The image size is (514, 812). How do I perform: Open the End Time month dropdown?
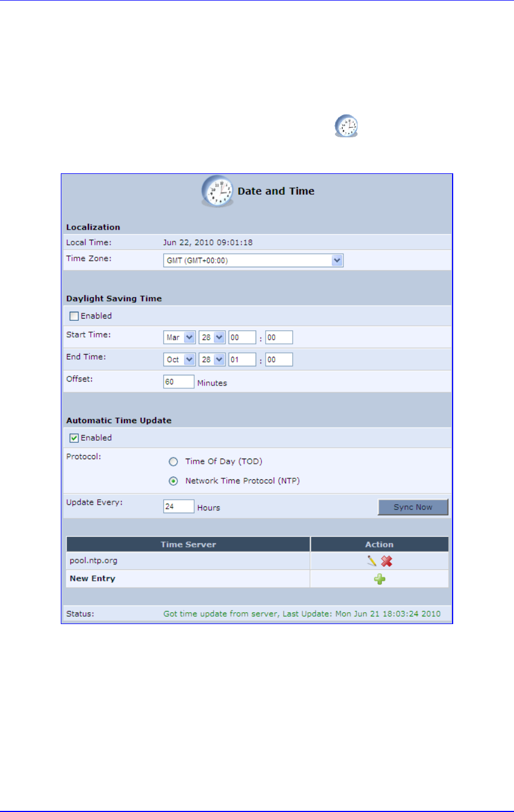click(180, 360)
